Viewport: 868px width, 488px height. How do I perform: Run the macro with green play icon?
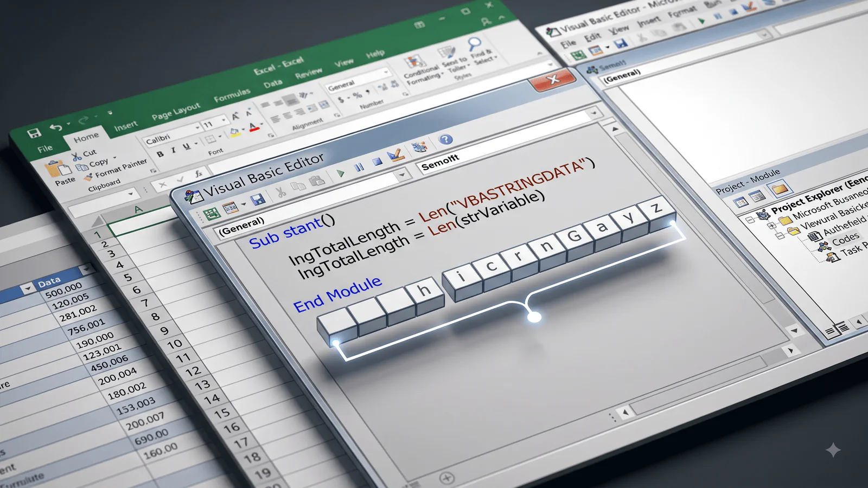(341, 174)
